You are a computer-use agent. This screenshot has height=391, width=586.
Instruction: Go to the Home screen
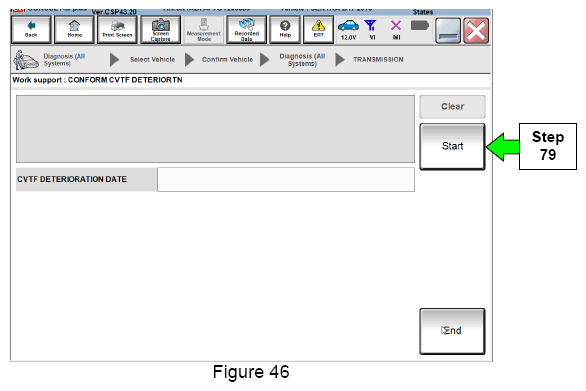click(74, 30)
